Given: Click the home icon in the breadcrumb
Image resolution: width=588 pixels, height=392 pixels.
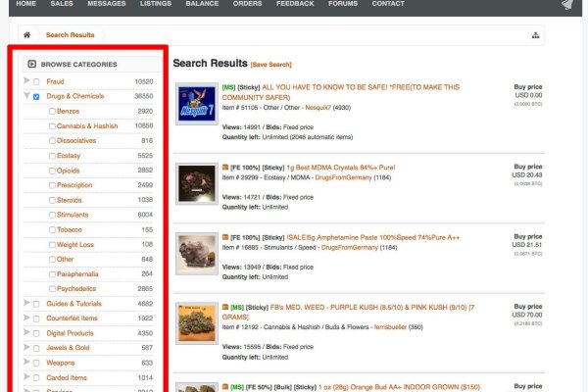Looking at the screenshot, I should [x=27, y=35].
